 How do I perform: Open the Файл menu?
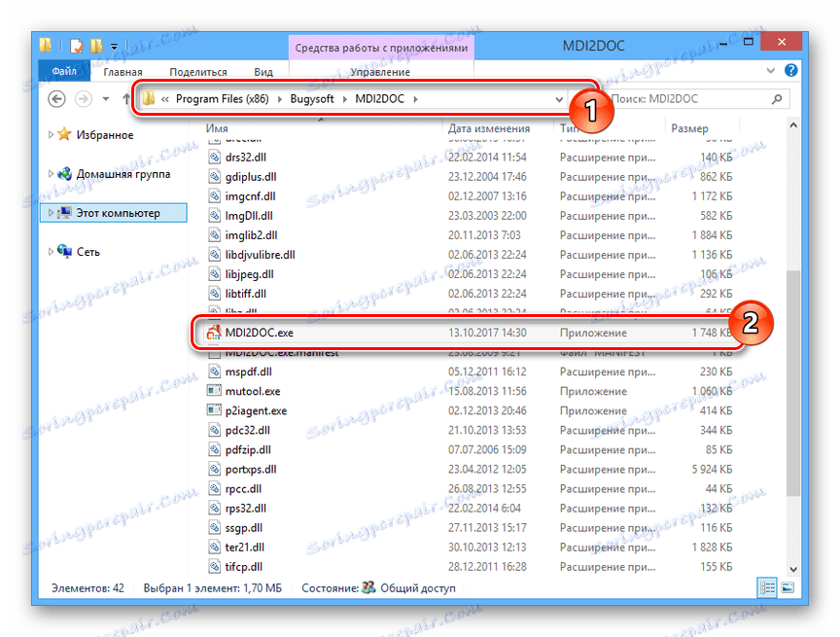(64, 71)
